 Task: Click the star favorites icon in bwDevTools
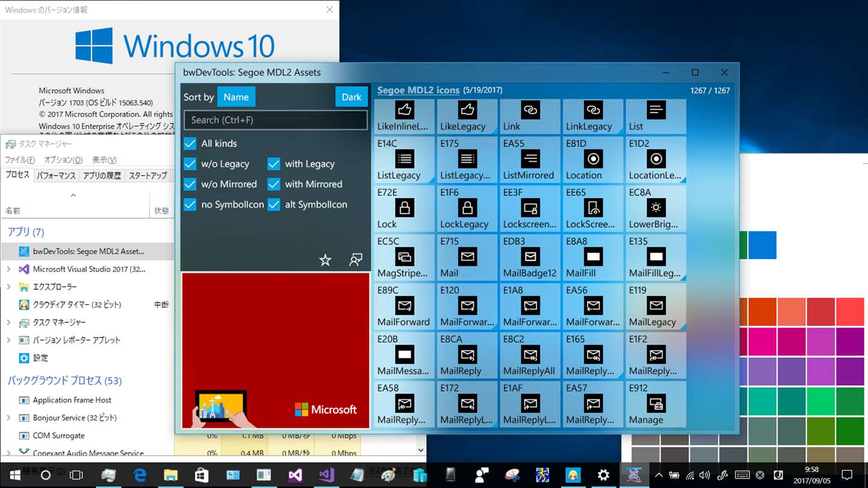tap(325, 260)
